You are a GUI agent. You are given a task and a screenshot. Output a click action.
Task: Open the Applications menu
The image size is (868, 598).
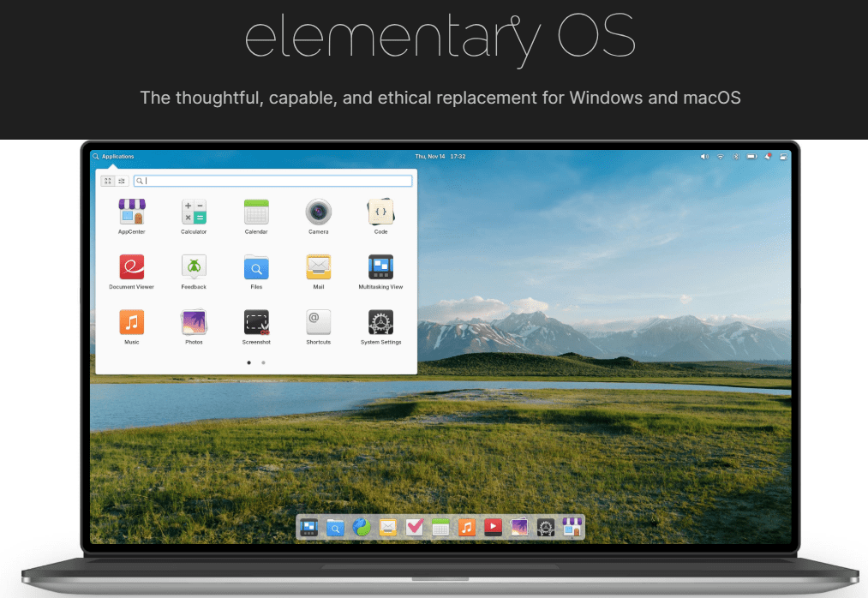click(116, 156)
